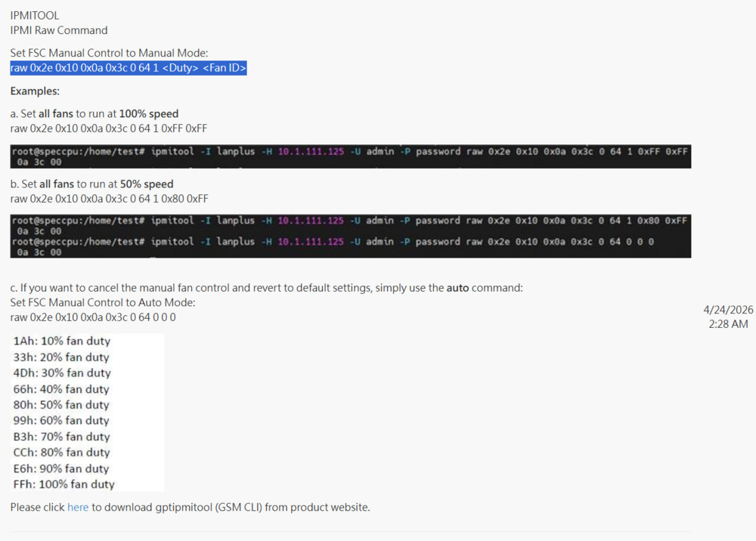
Task: Click 'FFh: 100% fan duty' row
Action: [64, 484]
